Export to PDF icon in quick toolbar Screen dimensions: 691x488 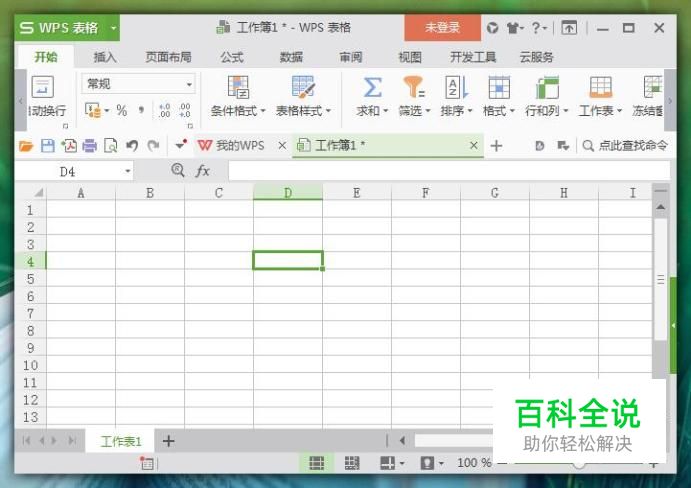[x=69, y=145]
